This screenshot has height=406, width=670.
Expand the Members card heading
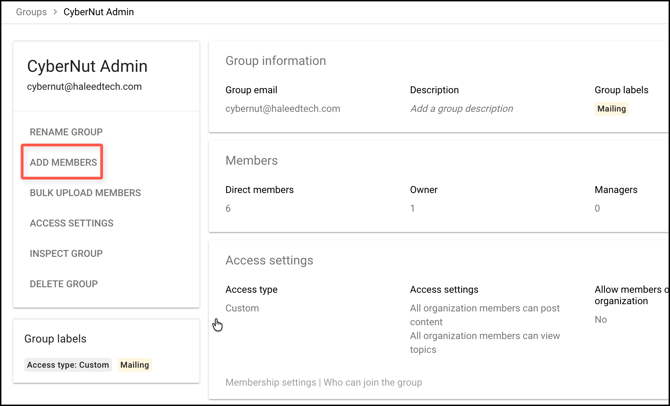(251, 161)
